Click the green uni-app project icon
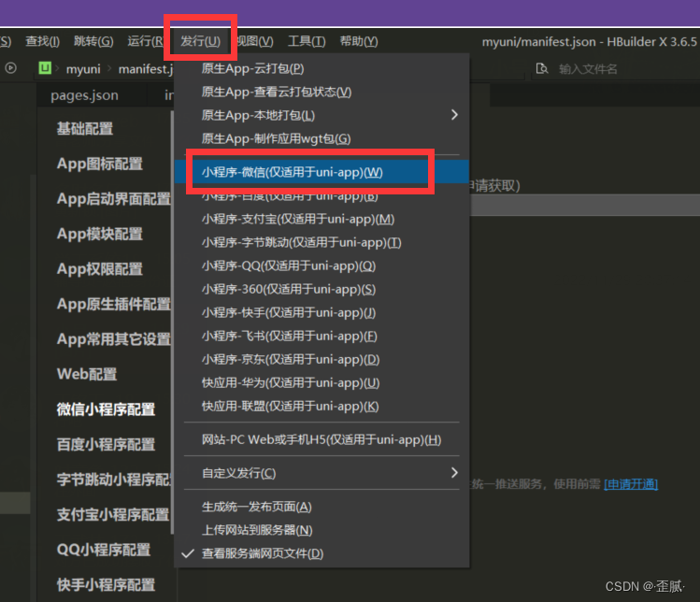Screen dimensions: 700x602 45,68
